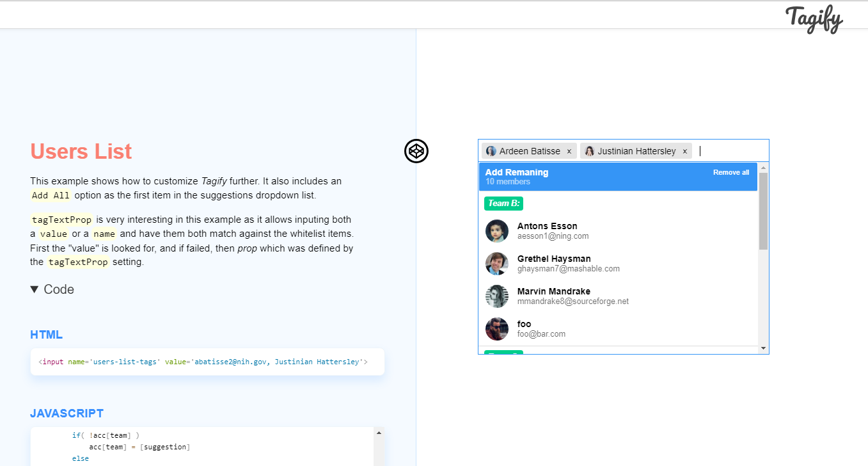Collapse the Code disclosure triangle
The height and width of the screenshot is (466, 868).
coord(35,289)
